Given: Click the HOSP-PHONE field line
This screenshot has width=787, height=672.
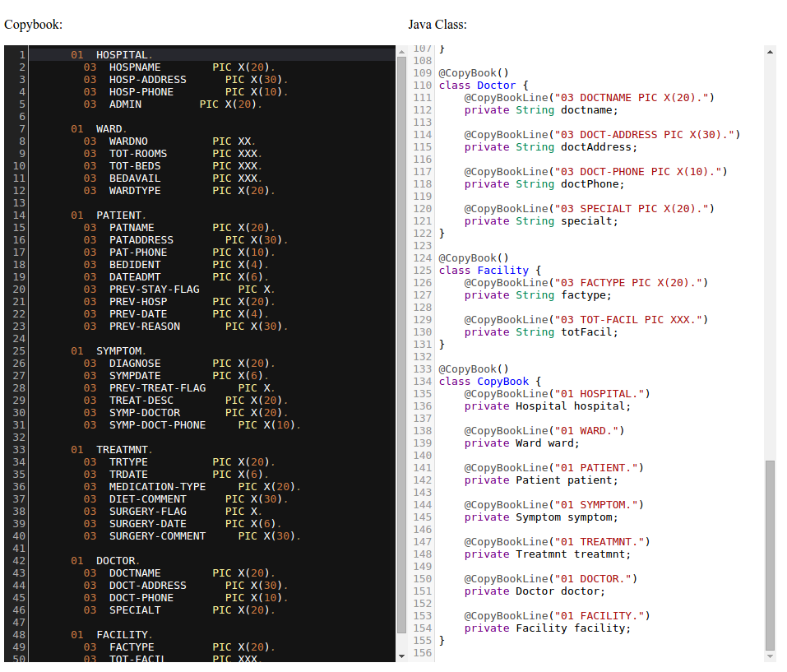Looking at the screenshot, I should (186, 92).
